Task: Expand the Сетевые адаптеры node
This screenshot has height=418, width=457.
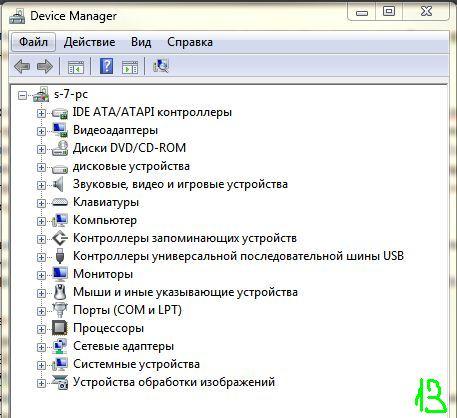Action: point(41,347)
